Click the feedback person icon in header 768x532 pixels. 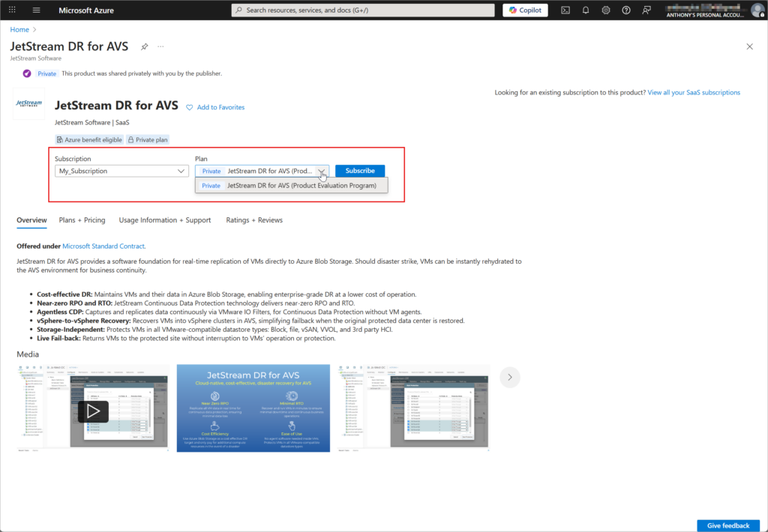646,10
